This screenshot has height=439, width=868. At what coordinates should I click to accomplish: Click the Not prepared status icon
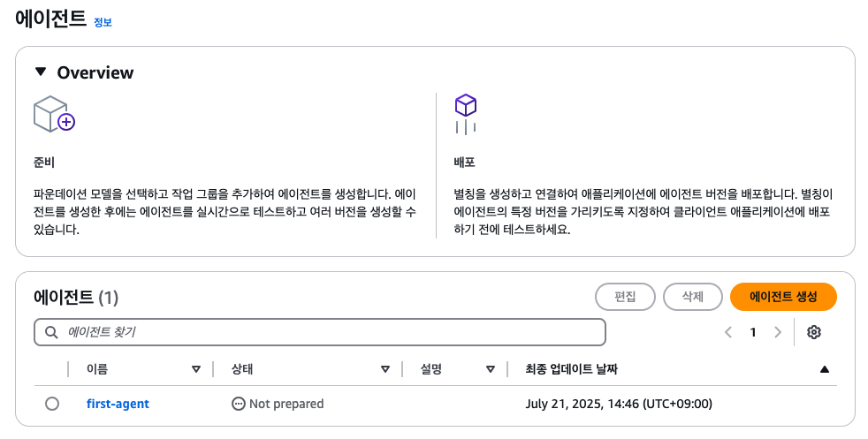[238, 404]
